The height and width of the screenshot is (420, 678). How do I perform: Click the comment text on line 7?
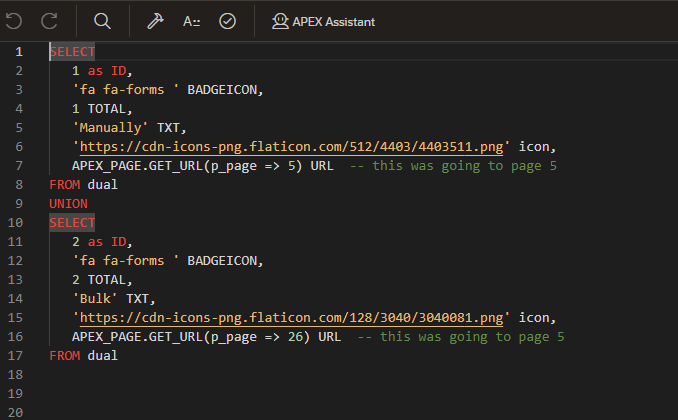pyautogui.click(x=464, y=166)
